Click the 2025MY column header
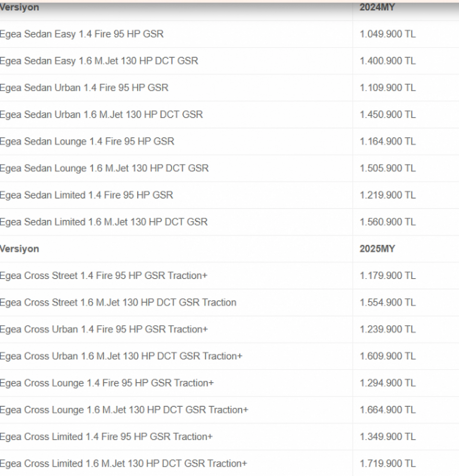459x476 pixels. 377,249
